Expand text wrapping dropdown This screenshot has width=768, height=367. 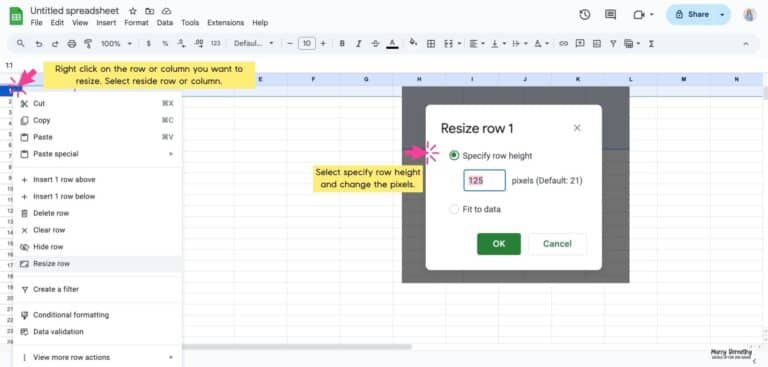click(526, 44)
